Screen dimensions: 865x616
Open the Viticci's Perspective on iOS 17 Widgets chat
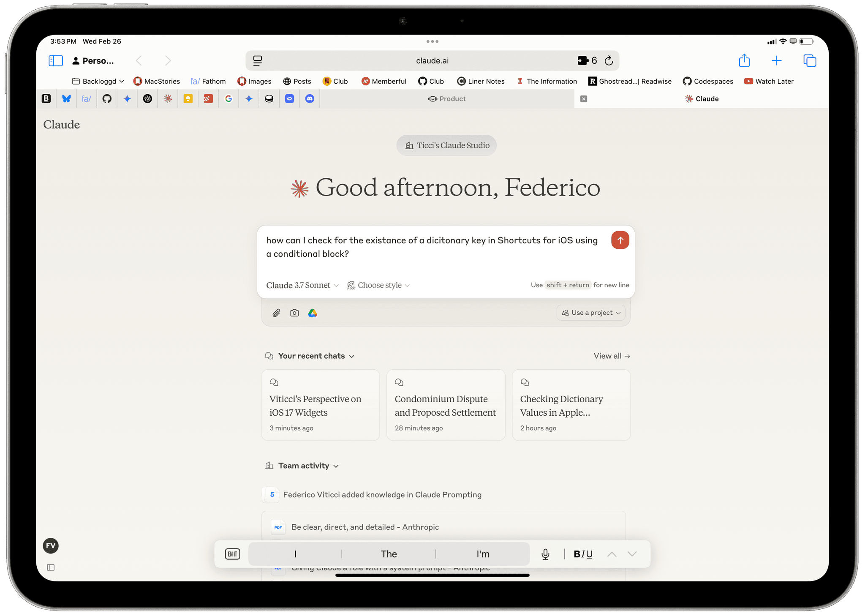point(321,405)
